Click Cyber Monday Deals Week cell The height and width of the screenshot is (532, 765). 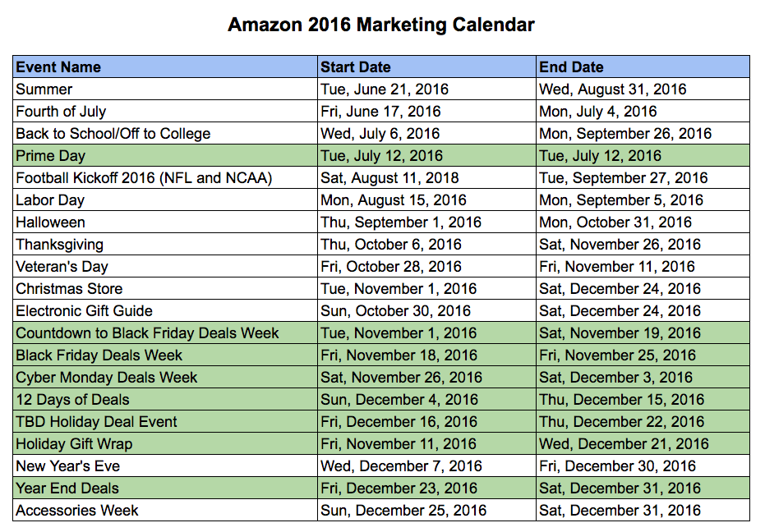(165, 378)
